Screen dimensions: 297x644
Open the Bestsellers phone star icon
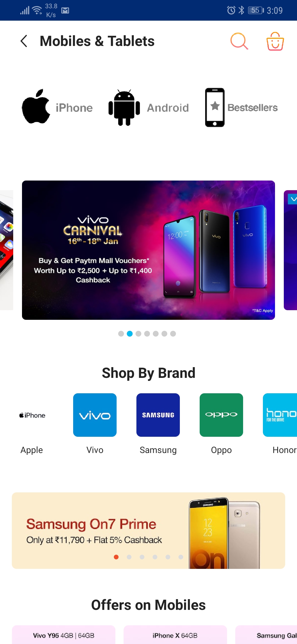click(x=215, y=107)
